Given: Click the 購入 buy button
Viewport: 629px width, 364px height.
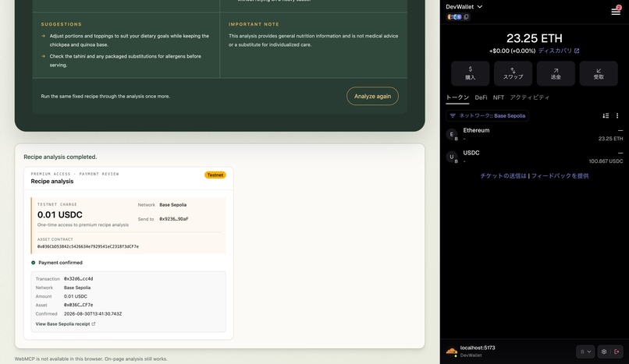Looking at the screenshot, I should click(470, 73).
